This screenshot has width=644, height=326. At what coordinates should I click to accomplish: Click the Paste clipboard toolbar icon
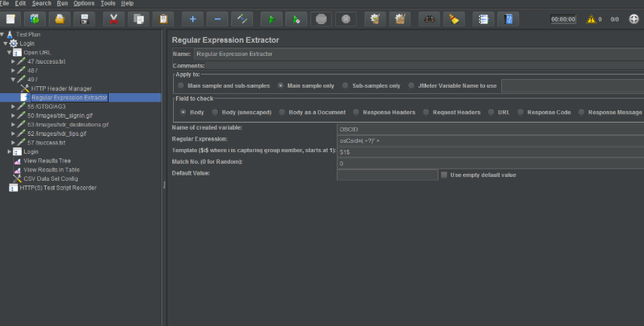click(x=163, y=19)
